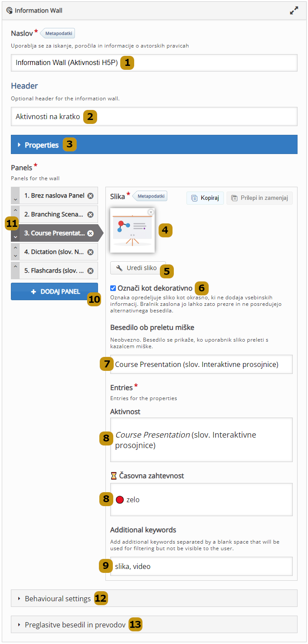This screenshot has height=644, width=308.
Task: Delete panel Brez naslova with its X
Action: click(x=90, y=195)
